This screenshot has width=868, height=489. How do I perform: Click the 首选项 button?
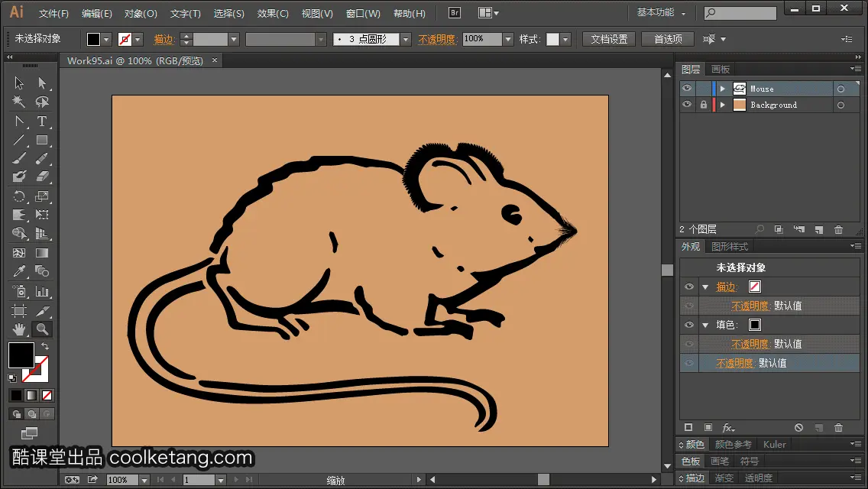[x=668, y=39]
